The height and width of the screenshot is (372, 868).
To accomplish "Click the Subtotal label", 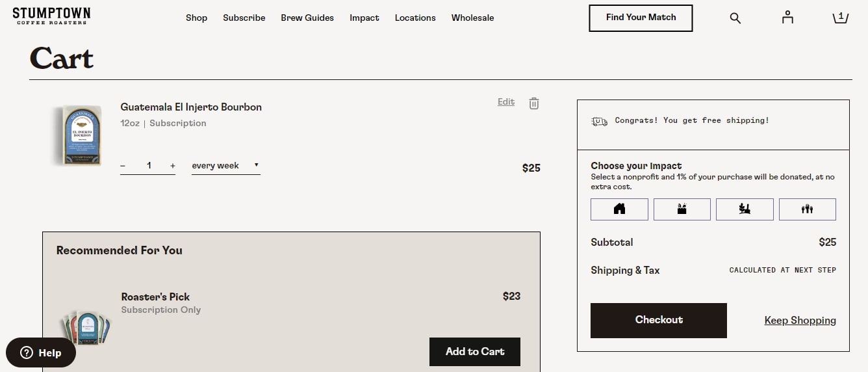I will [x=612, y=242].
